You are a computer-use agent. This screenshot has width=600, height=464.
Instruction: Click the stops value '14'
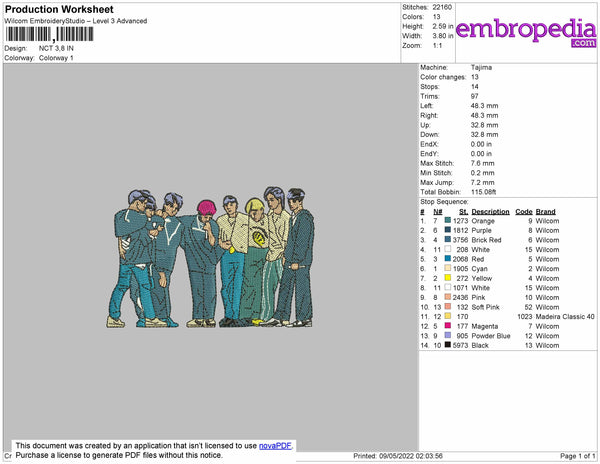coord(474,87)
